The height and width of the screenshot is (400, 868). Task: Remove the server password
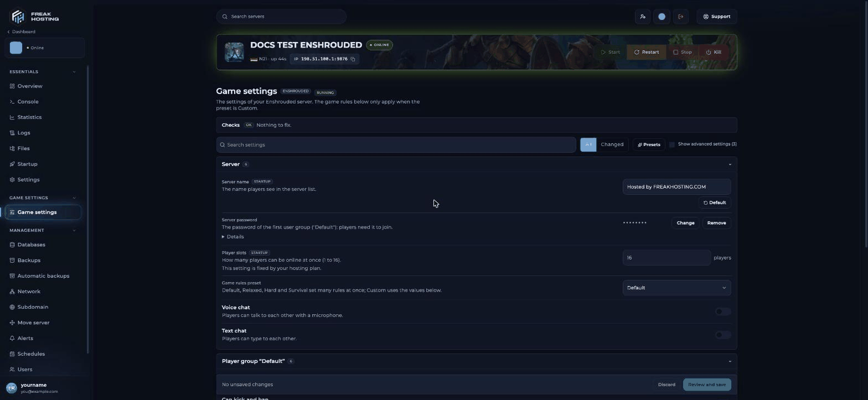[716, 223]
